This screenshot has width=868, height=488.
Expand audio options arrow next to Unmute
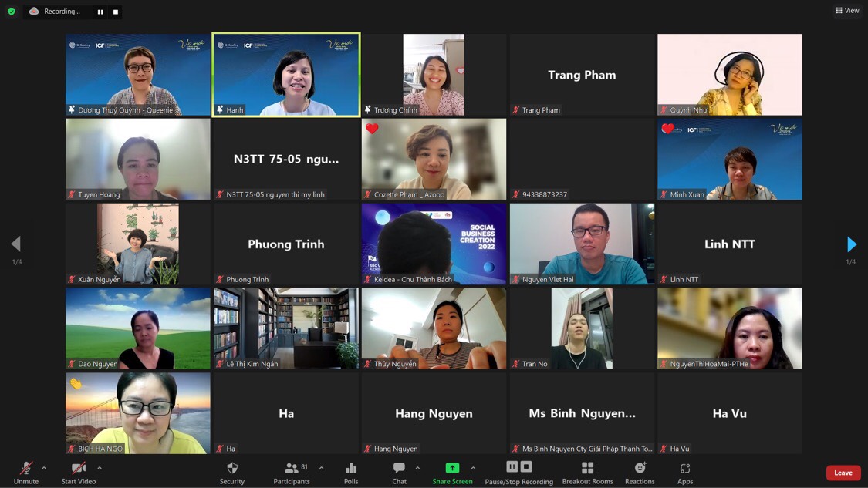[x=44, y=468]
